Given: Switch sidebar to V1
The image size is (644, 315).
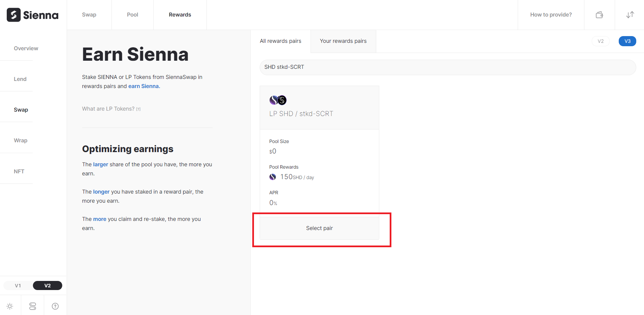Looking at the screenshot, I should [x=18, y=286].
